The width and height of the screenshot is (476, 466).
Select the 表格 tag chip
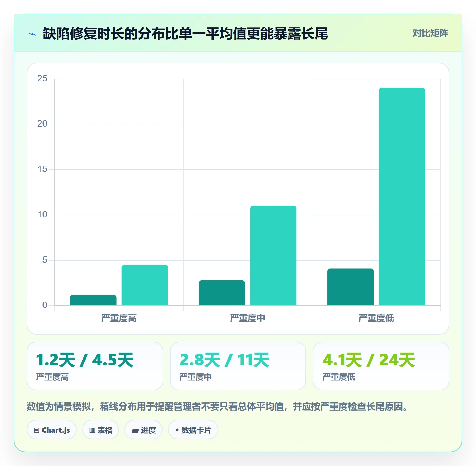[x=101, y=430]
